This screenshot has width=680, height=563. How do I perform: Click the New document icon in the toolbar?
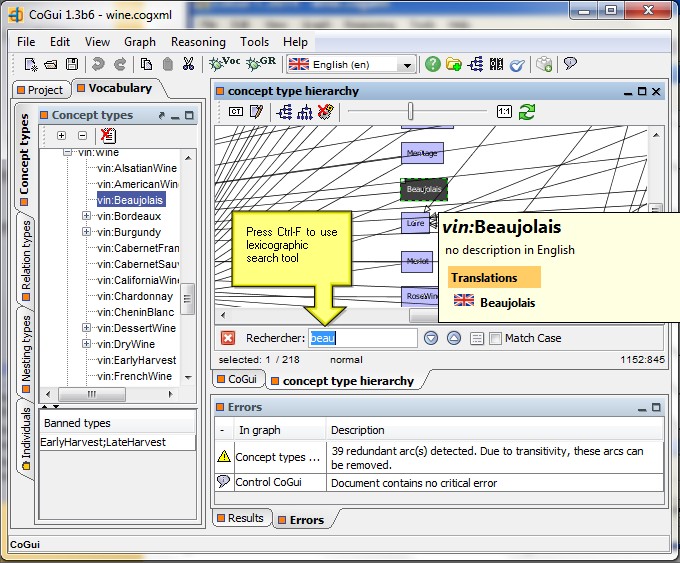point(30,64)
